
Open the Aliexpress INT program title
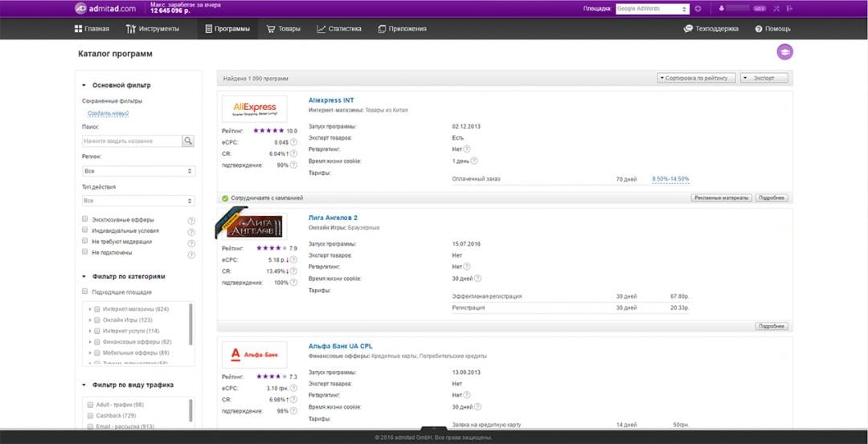coord(331,100)
